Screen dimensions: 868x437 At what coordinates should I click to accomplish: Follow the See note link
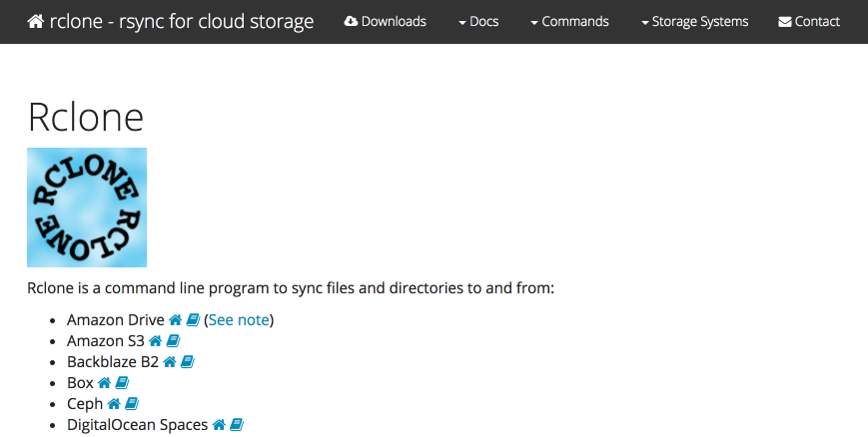click(x=239, y=319)
